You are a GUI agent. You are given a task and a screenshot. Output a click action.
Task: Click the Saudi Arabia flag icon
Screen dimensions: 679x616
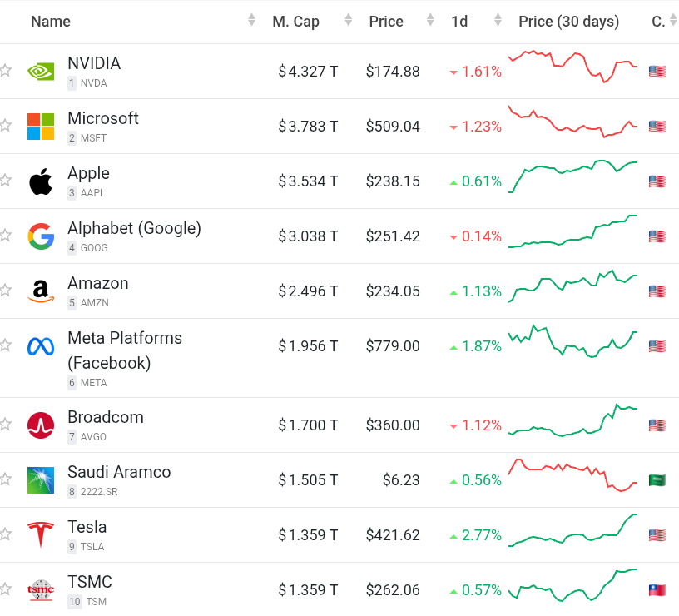click(657, 480)
